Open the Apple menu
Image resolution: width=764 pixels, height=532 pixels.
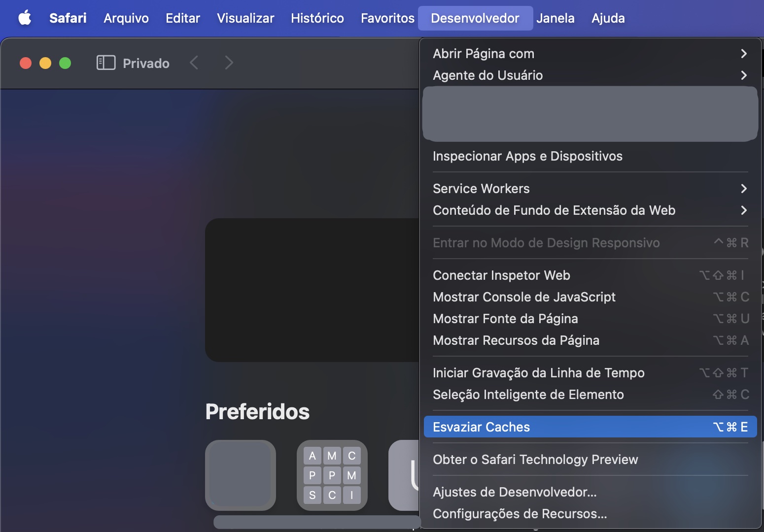[25, 18]
